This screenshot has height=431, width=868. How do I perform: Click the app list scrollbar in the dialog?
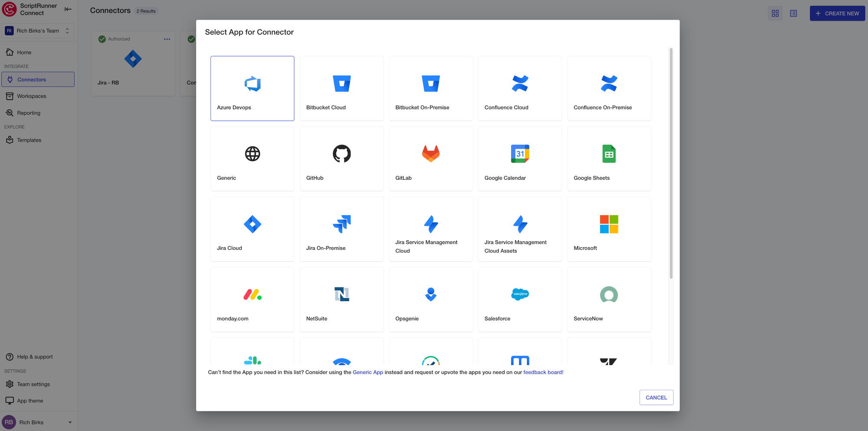point(671,163)
